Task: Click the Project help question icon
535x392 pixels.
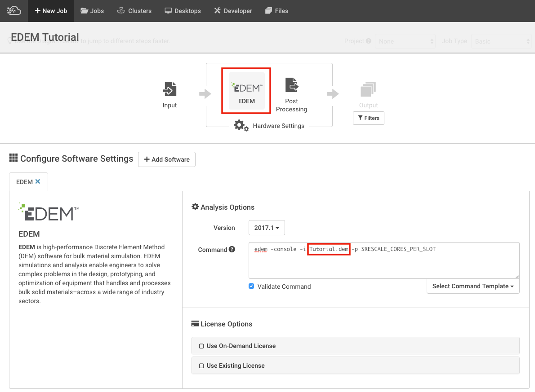Action: tap(369, 41)
